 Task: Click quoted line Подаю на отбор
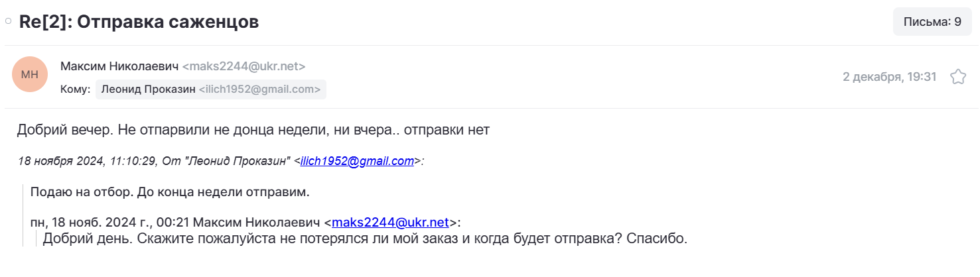[x=170, y=193]
